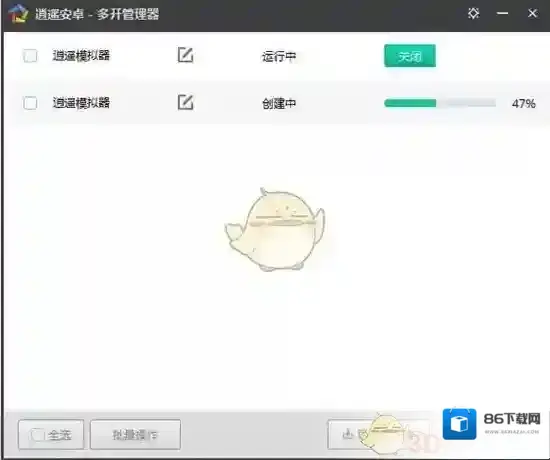
Task: Minimize the 多开管理器 window
Action: 502,13
